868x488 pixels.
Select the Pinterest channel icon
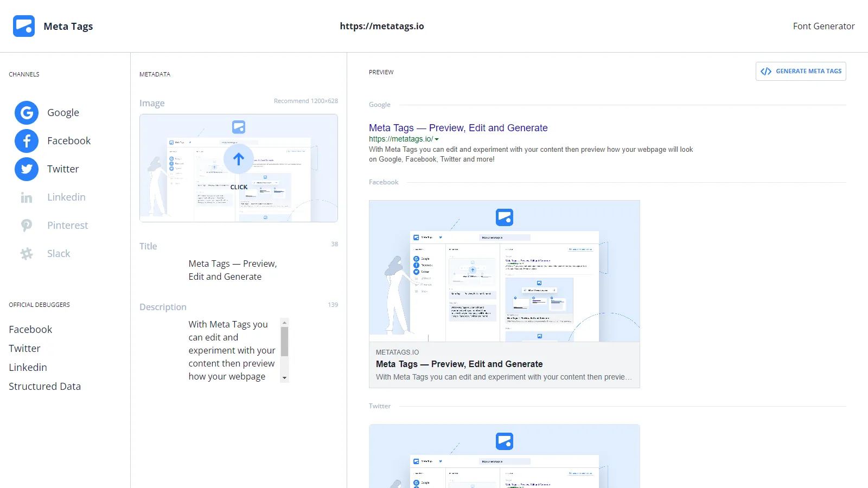tap(26, 225)
